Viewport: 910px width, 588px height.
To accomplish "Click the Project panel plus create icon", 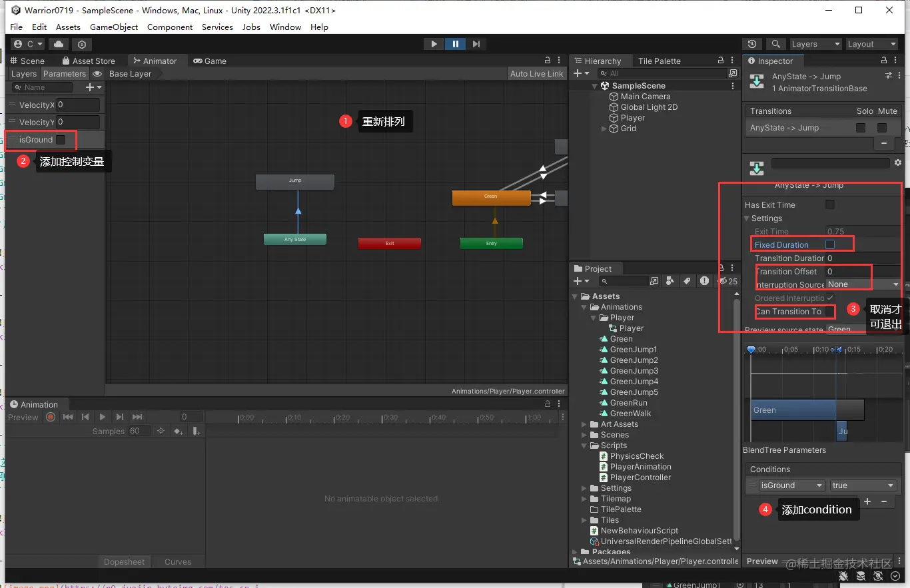I will 578,281.
